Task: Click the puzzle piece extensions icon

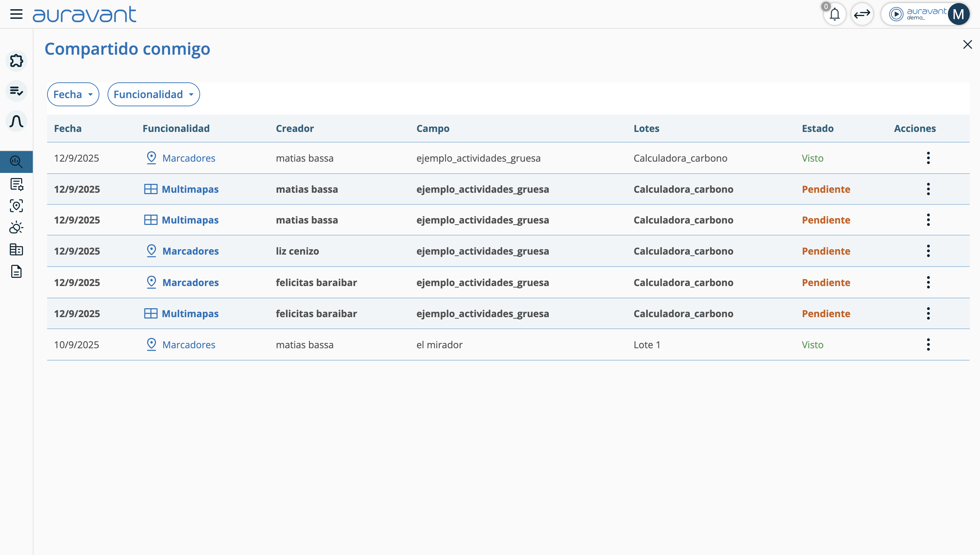Action: (16, 60)
